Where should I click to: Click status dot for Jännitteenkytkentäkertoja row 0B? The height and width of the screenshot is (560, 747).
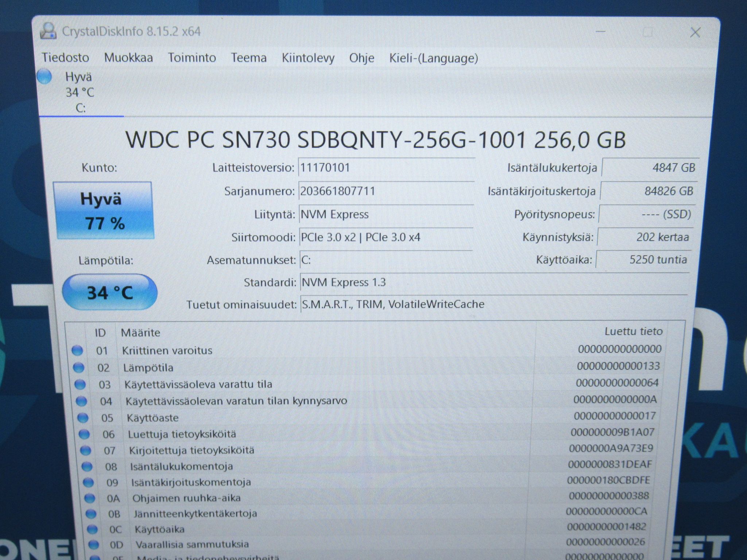[x=91, y=514]
